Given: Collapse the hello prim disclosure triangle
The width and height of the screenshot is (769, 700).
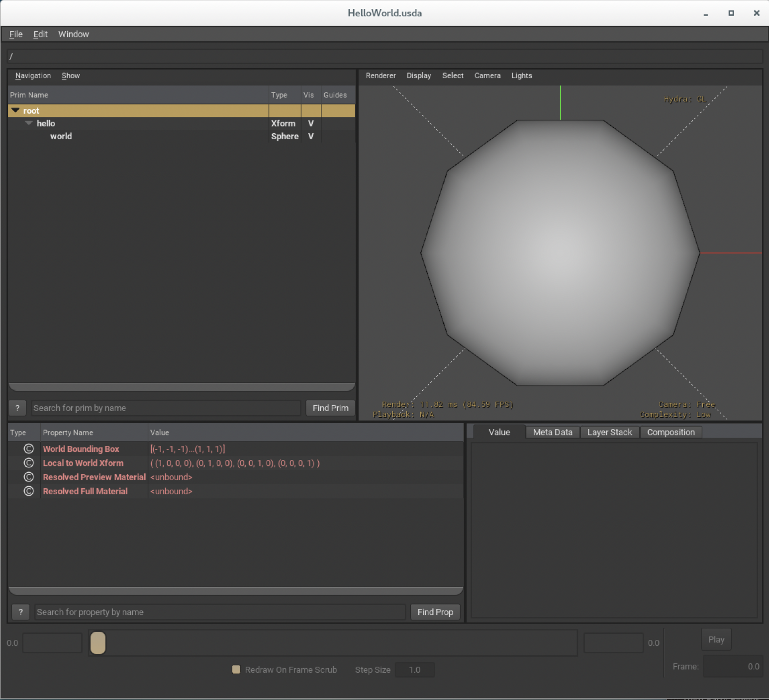Looking at the screenshot, I should coord(29,123).
